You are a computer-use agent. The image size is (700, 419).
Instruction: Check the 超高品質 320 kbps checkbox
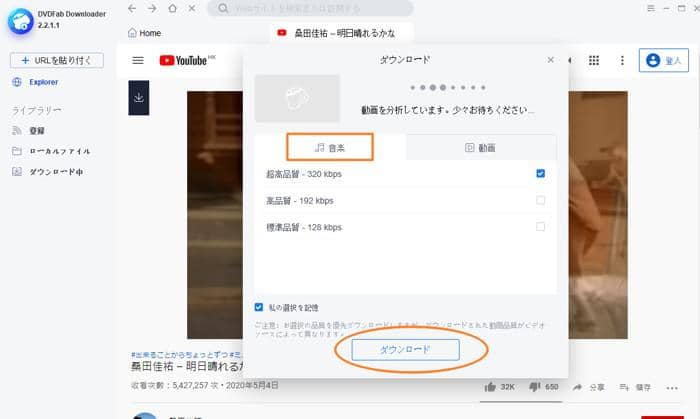pos(540,173)
